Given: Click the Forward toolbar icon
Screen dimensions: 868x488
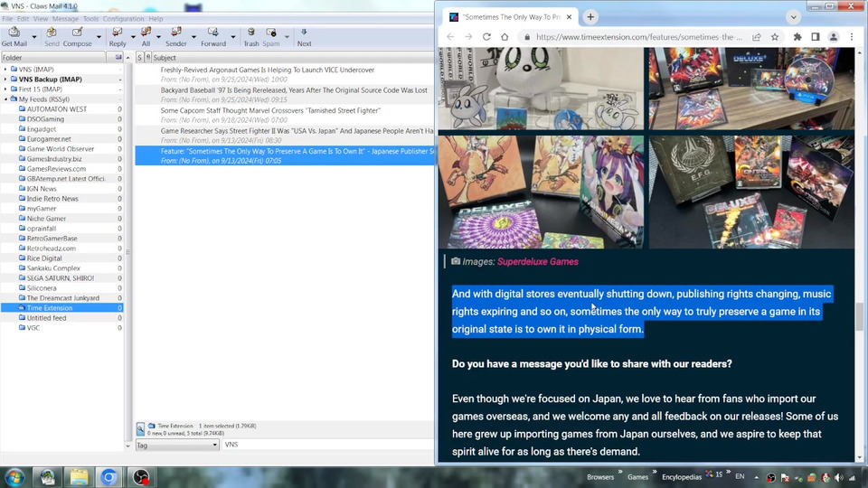Looking at the screenshot, I should [x=213, y=37].
